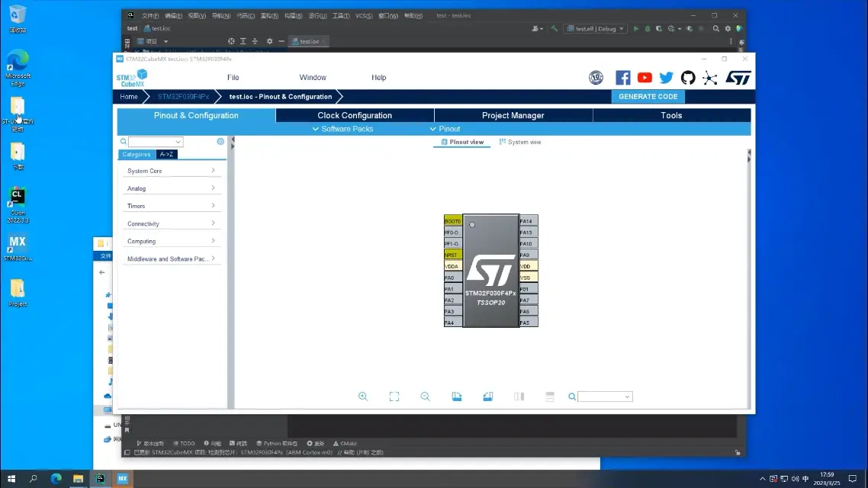Click the fit-to-screen icon below the chip

394,396
